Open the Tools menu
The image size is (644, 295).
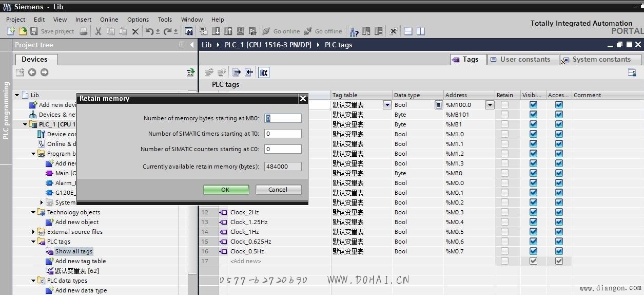tap(165, 20)
